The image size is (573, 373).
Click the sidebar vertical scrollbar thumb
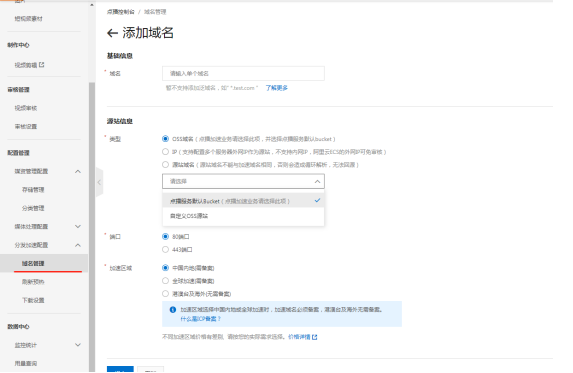click(92, 227)
